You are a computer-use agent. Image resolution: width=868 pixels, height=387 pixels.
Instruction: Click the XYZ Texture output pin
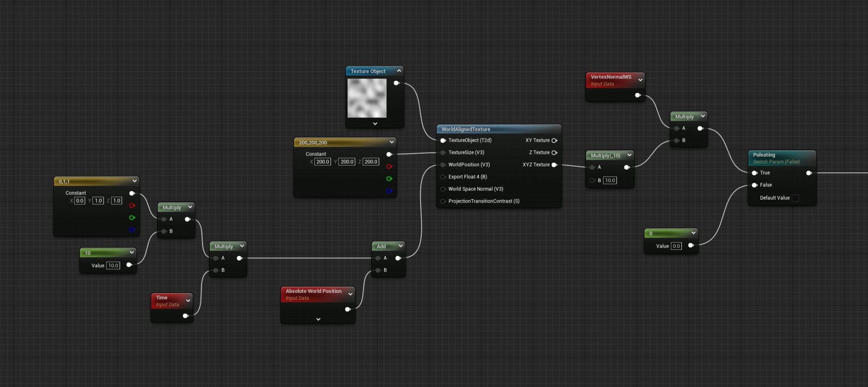tap(554, 165)
